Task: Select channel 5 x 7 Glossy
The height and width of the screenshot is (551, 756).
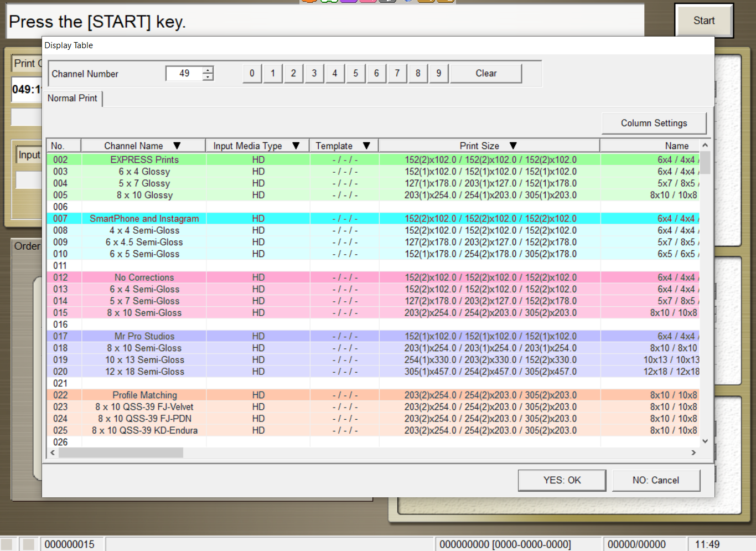Action: (374, 183)
